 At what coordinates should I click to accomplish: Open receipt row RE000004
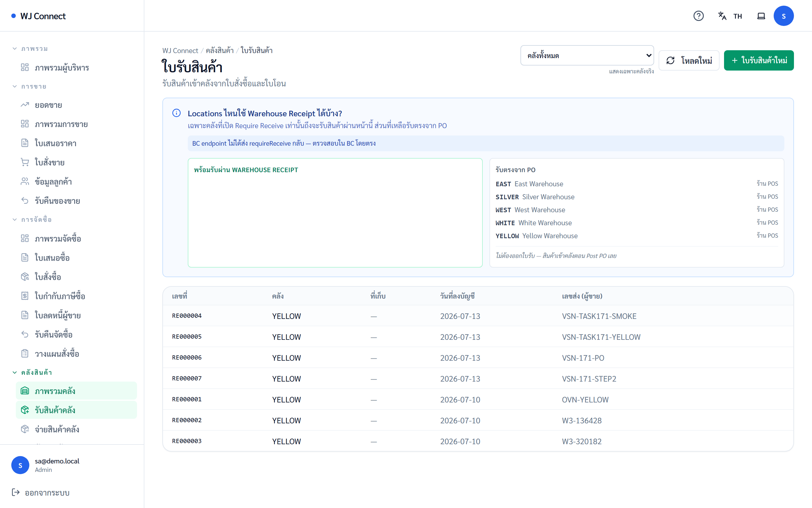pos(478,316)
